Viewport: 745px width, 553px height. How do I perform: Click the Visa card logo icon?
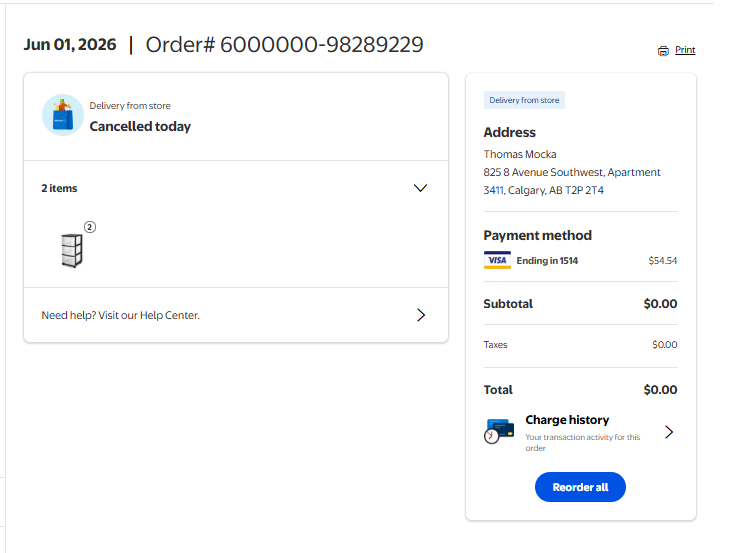[497, 260]
